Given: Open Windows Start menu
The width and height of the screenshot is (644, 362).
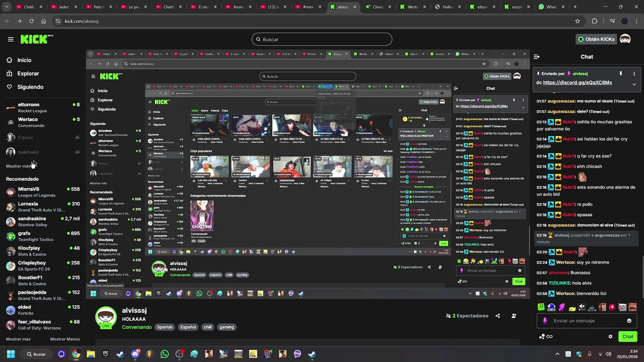Looking at the screenshot, I should [x=11, y=354].
